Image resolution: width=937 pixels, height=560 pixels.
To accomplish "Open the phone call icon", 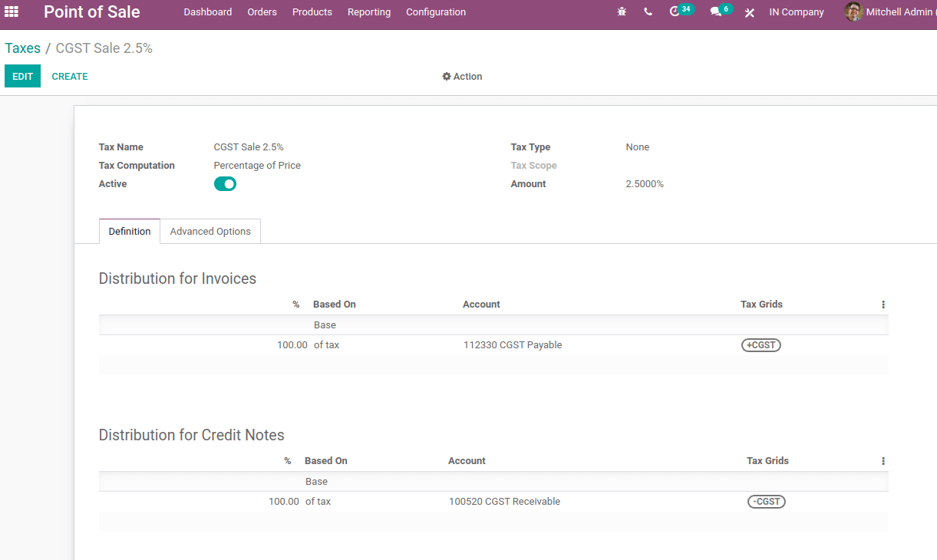I will pyautogui.click(x=648, y=12).
